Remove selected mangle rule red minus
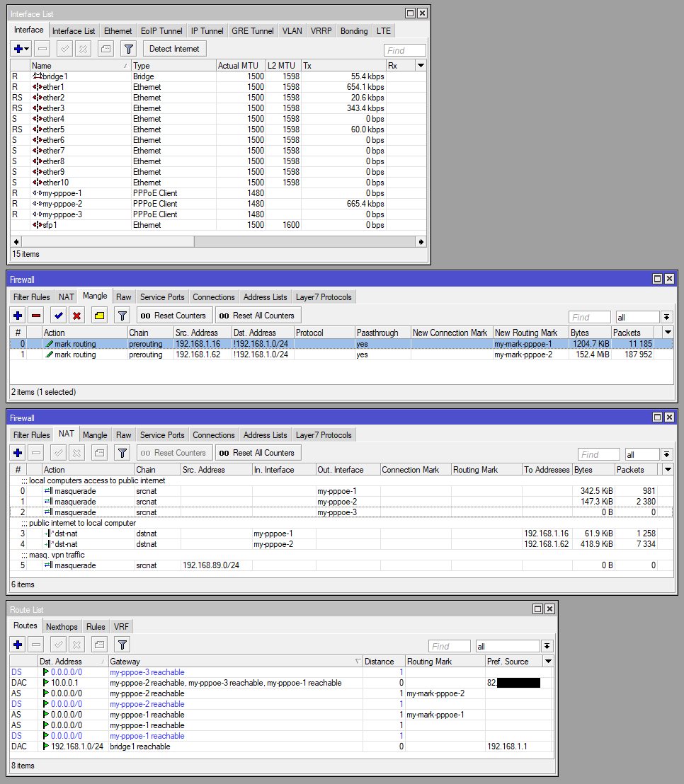The width and height of the screenshot is (684, 784). coord(36,316)
